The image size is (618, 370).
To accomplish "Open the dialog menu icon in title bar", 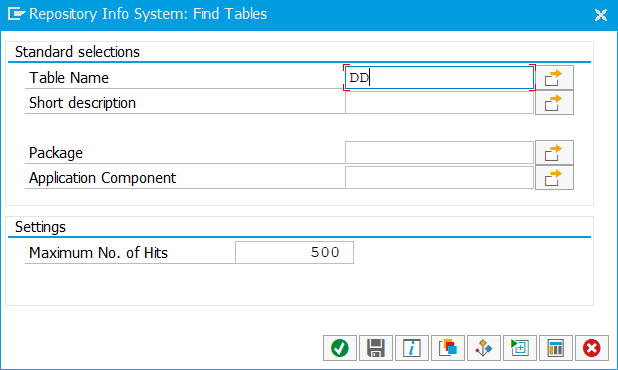I will 16,14.
